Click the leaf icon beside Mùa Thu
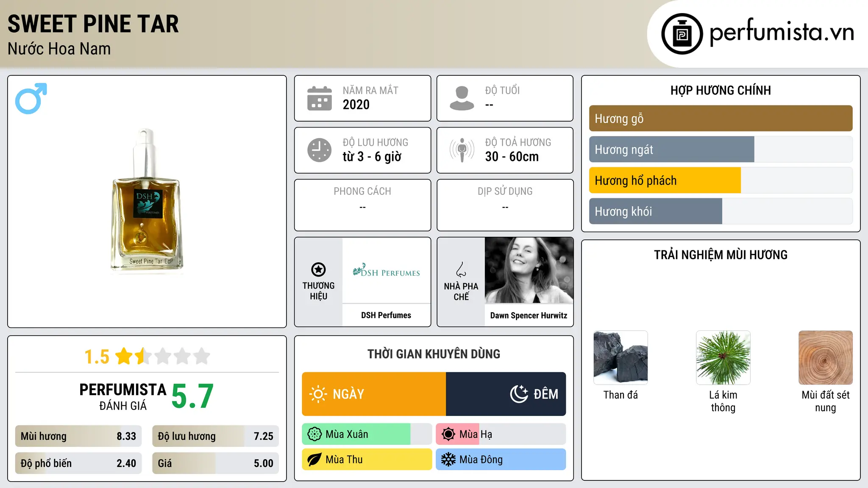 [x=314, y=460]
